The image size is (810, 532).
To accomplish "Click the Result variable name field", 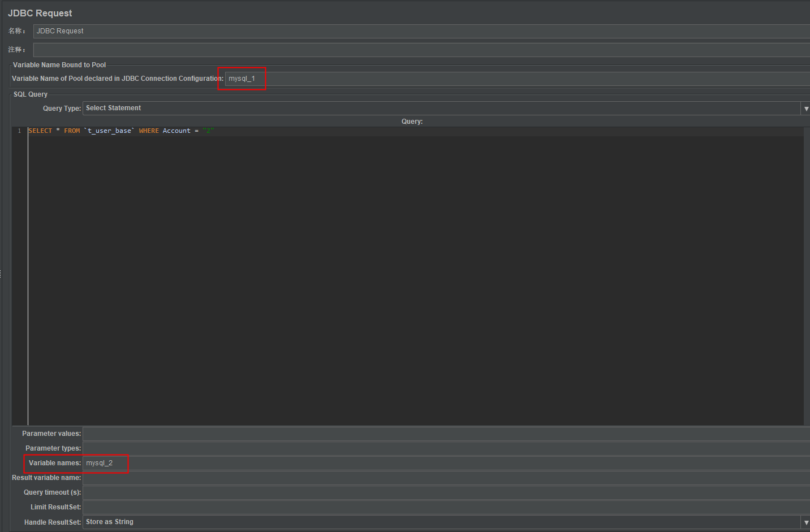I will (x=446, y=478).
